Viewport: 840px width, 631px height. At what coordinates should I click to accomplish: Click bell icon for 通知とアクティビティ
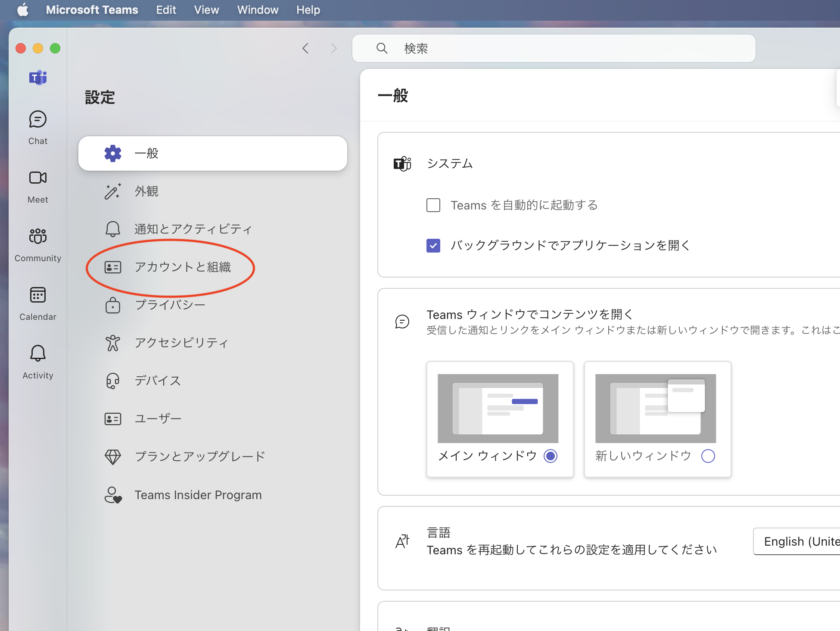pyautogui.click(x=113, y=229)
